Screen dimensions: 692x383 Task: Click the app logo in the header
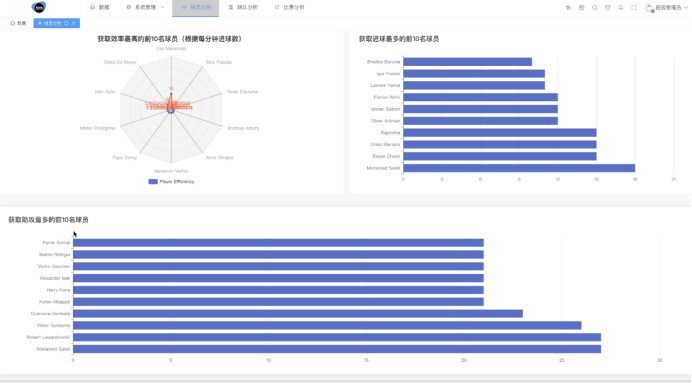(x=39, y=7)
